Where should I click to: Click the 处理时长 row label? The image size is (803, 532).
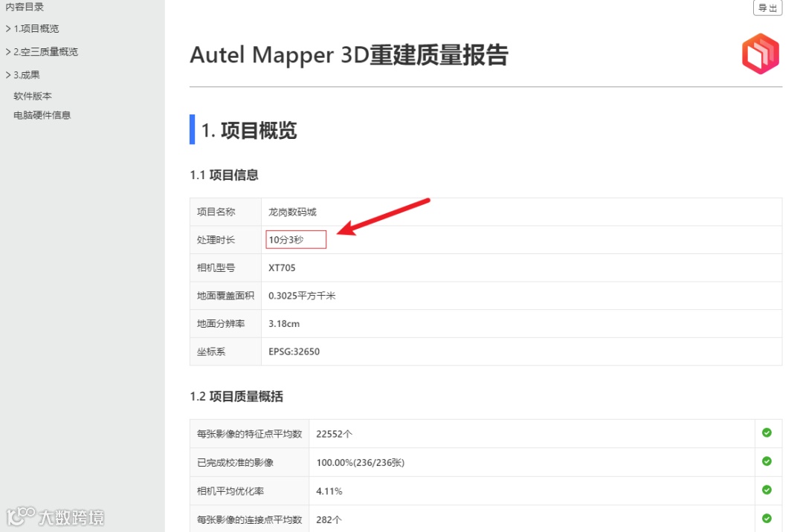click(216, 240)
